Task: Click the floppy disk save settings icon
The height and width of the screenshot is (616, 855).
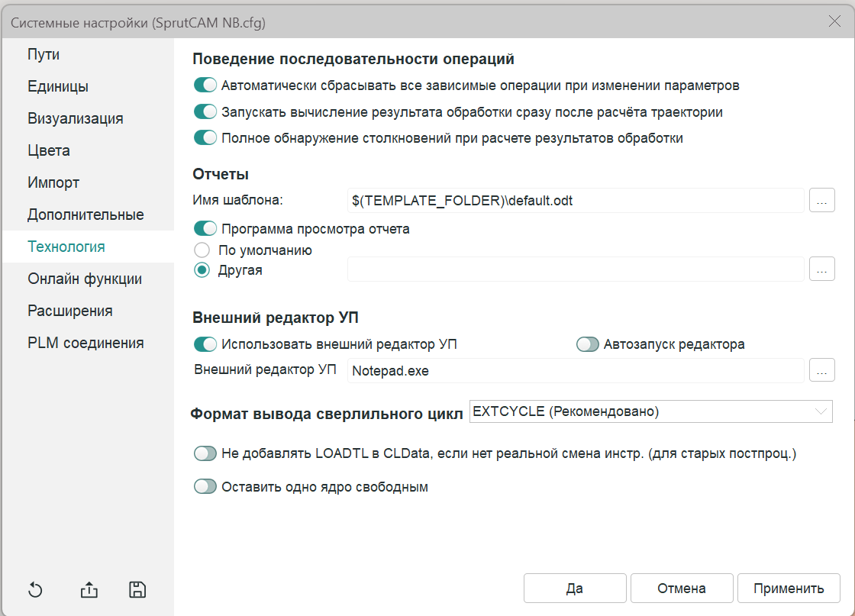Action: [137, 589]
